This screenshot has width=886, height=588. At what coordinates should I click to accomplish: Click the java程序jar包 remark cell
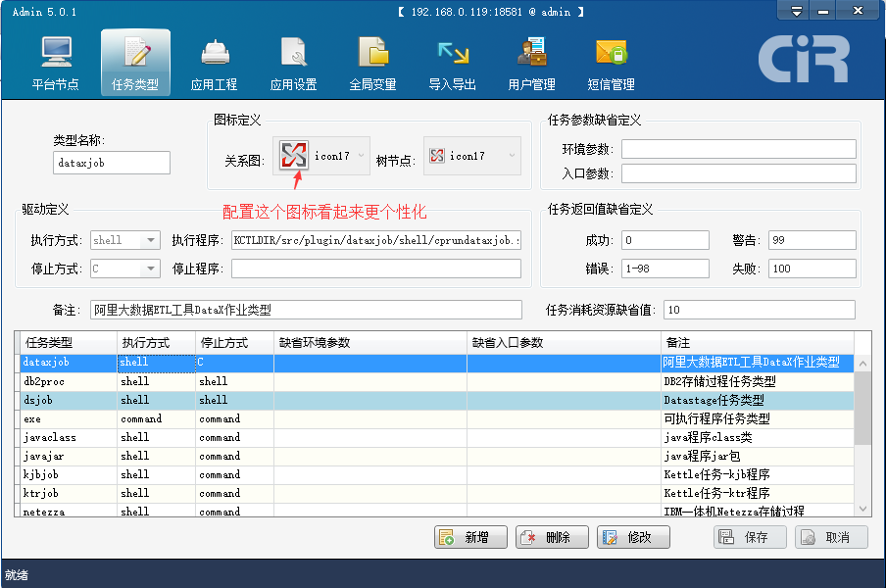click(x=758, y=456)
